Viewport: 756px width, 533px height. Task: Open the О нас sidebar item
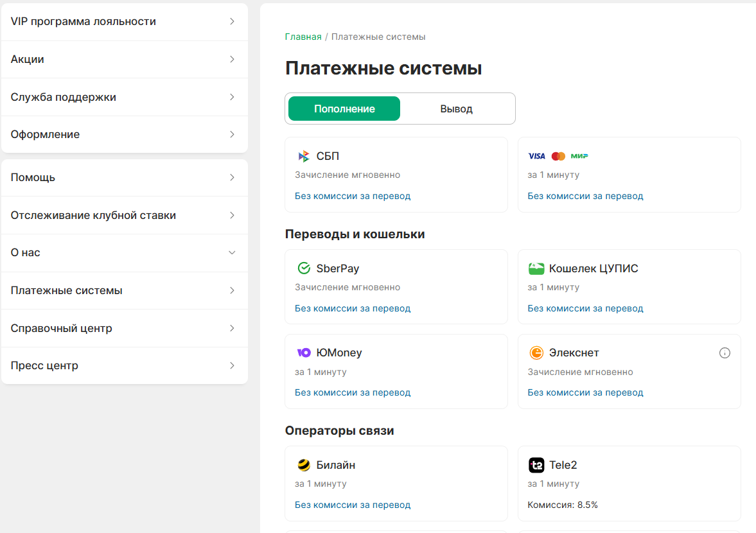click(x=125, y=252)
